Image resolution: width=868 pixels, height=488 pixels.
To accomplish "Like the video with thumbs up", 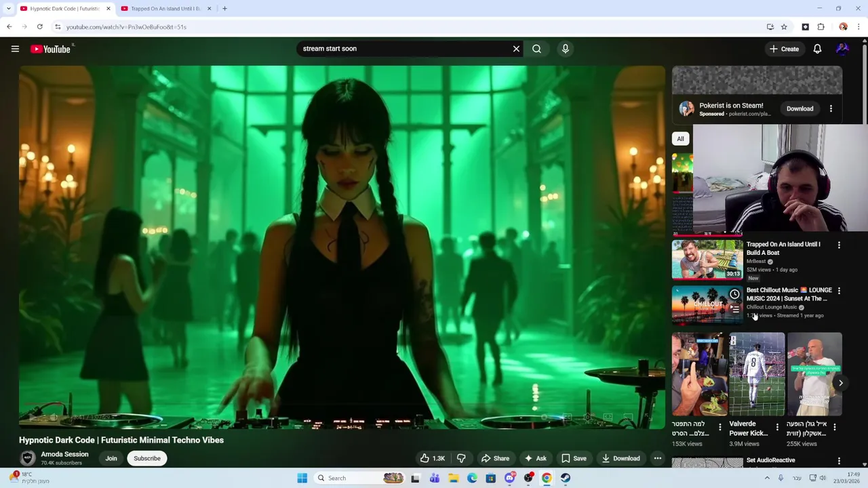I will pos(432,458).
